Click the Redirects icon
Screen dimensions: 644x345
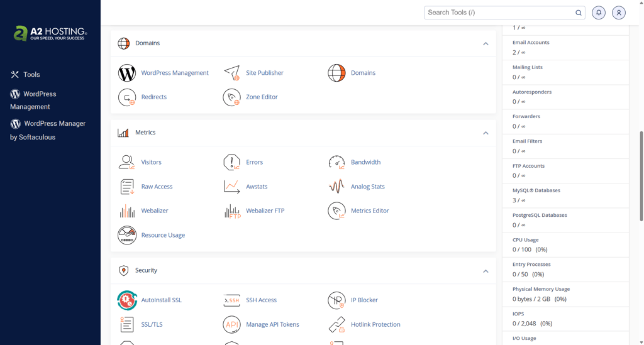click(127, 97)
